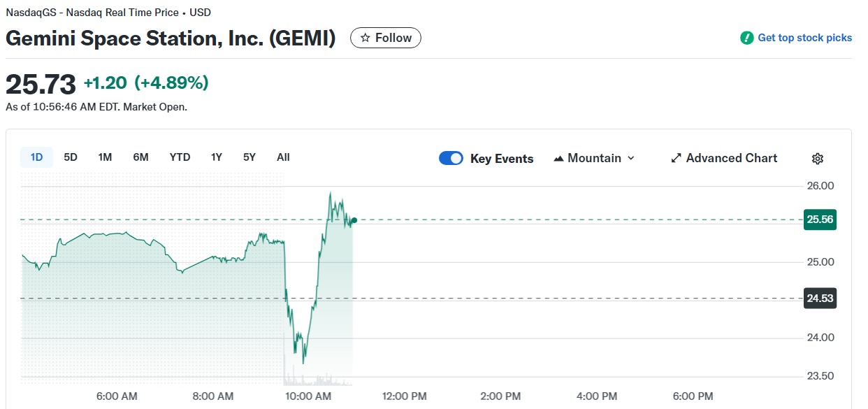868x409 pixels.
Task: View the 5Y chart range
Action: point(249,157)
